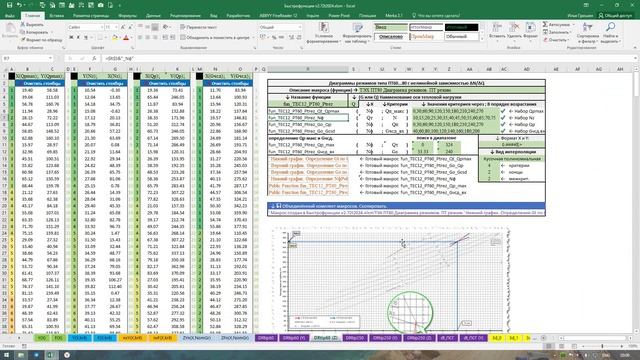Open Insert Function with the fx icon
The height and width of the screenshot is (360, 640).
click(94, 58)
